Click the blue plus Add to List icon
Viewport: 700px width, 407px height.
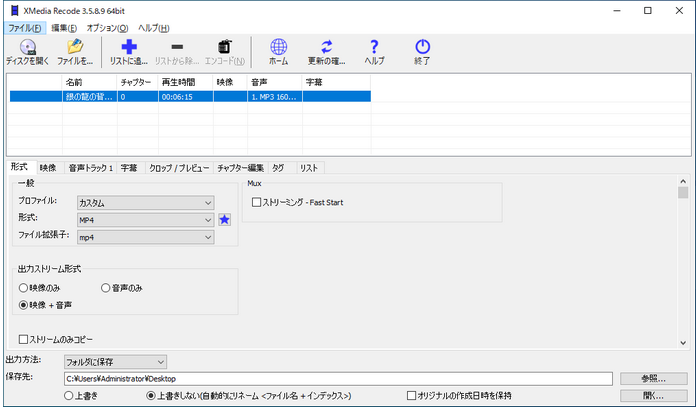[128, 47]
